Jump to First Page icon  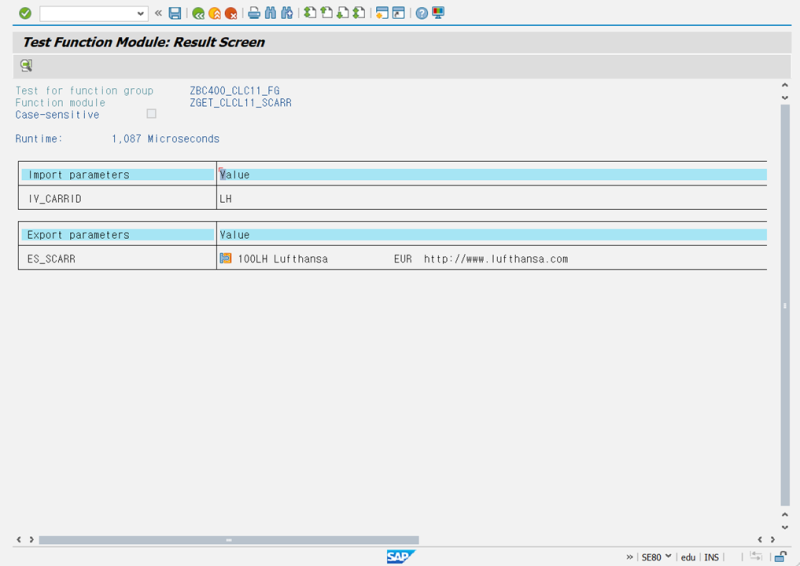pyautogui.click(x=310, y=13)
